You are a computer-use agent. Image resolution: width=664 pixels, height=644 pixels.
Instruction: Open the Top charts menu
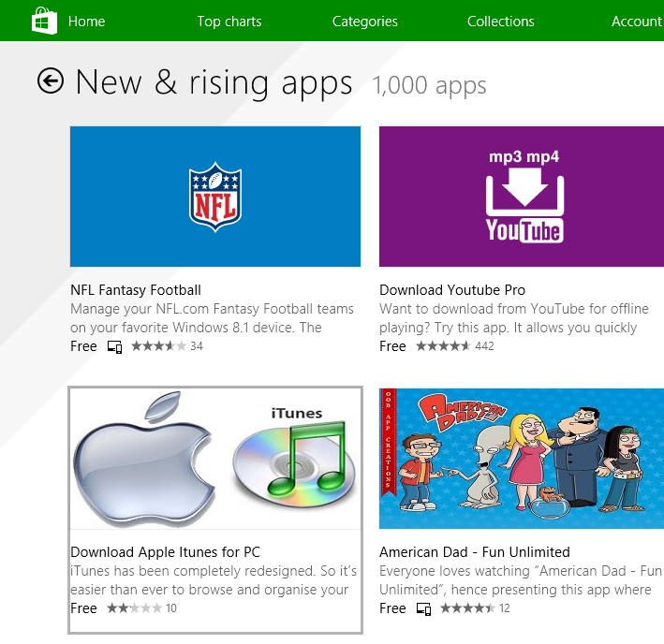tap(229, 22)
